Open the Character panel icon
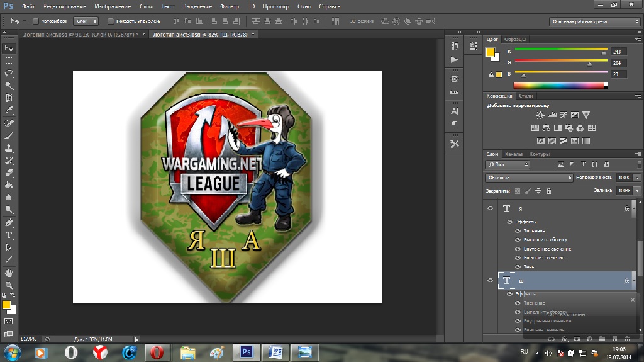Viewport: 644px width, 362px height. pyautogui.click(x=454, y=111)
